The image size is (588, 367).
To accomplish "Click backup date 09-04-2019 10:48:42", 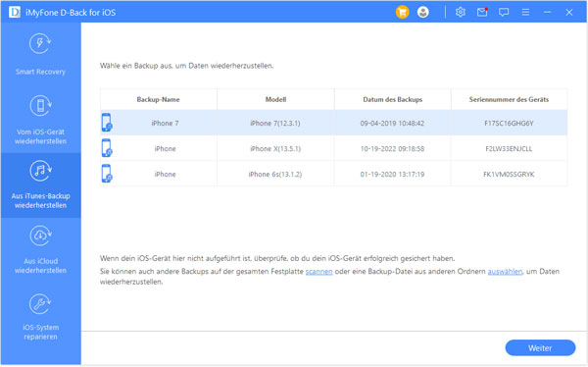I will point(392,124).
